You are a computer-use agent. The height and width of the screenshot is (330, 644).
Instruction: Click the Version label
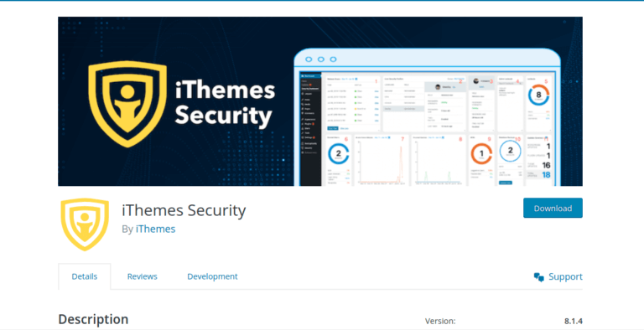coord(440,321)
